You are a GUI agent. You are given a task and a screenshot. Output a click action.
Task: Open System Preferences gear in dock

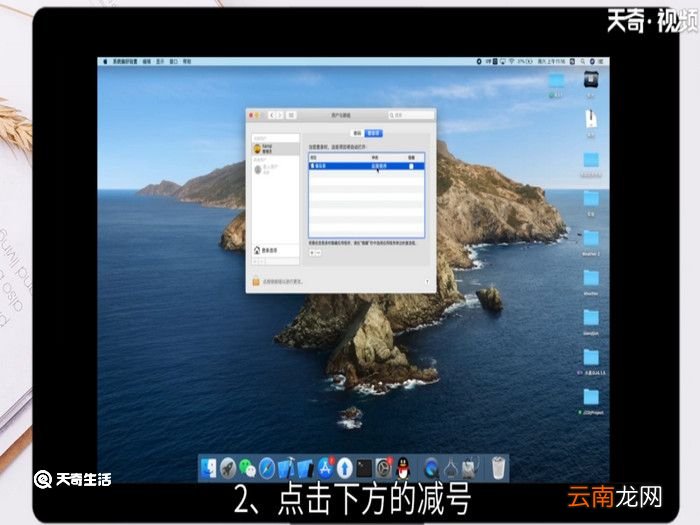point(383,468)
